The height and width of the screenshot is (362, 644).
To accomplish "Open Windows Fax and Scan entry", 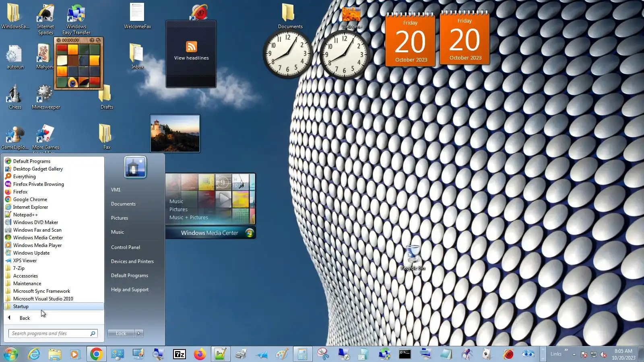I will click(x=54, y=230).
